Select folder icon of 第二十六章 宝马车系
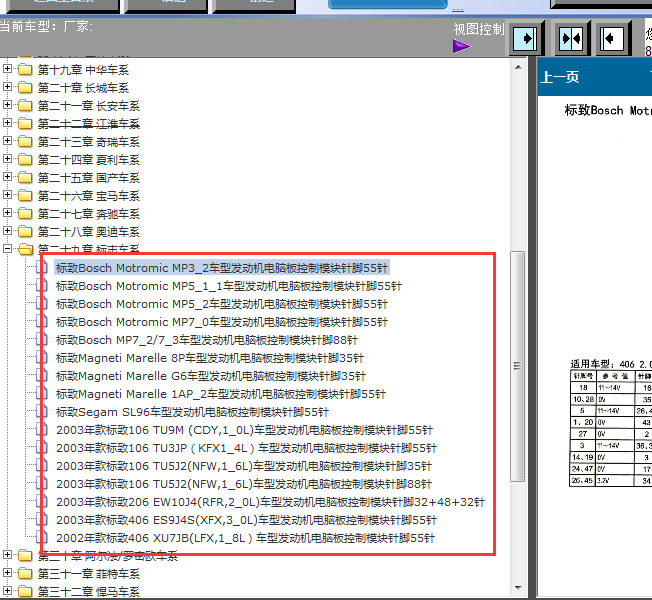 pos(25,195)
